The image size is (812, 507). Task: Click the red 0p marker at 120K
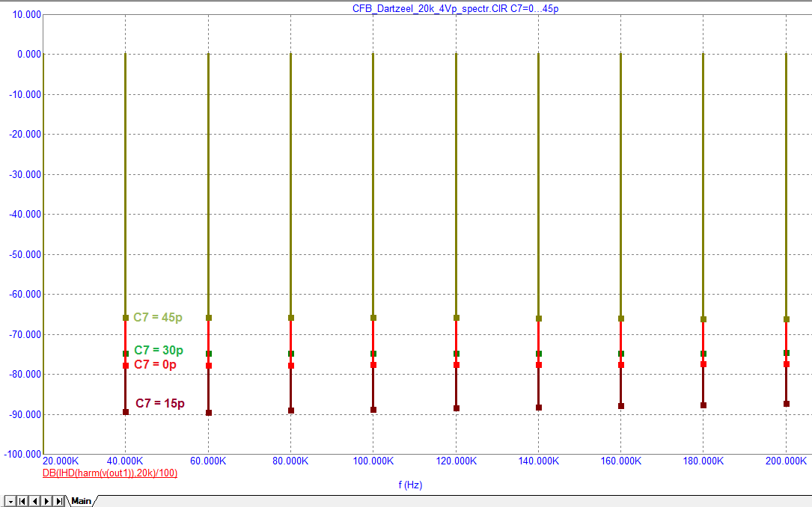457,365
